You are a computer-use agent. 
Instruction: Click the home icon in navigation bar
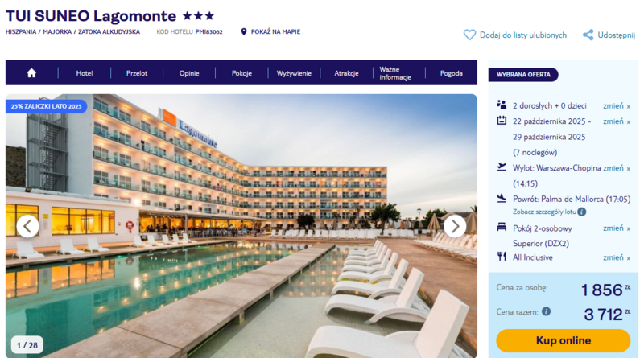point(31,73)
